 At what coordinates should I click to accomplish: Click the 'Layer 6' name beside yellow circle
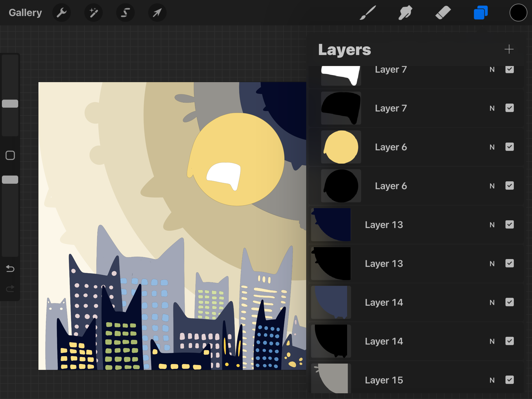(x=391, y=147)
